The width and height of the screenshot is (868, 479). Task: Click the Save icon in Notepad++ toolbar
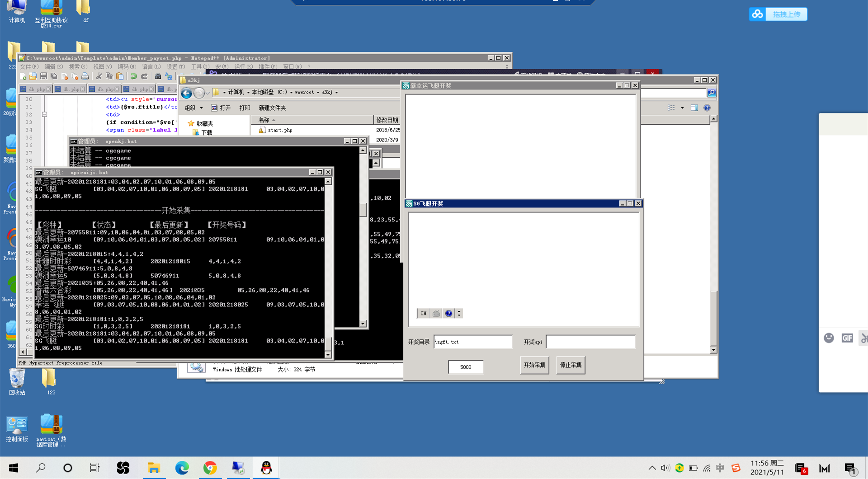pos(43,76)
